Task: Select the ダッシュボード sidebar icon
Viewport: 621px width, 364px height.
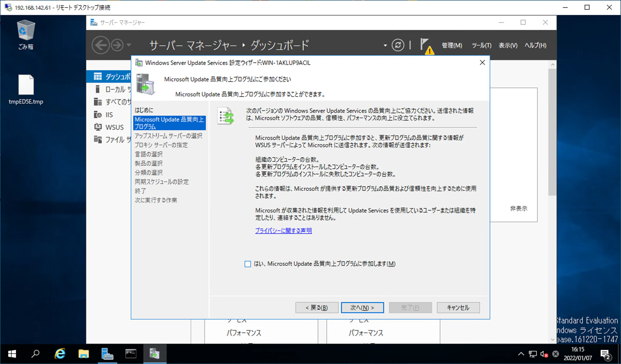Action: click(x=98, y=77)
